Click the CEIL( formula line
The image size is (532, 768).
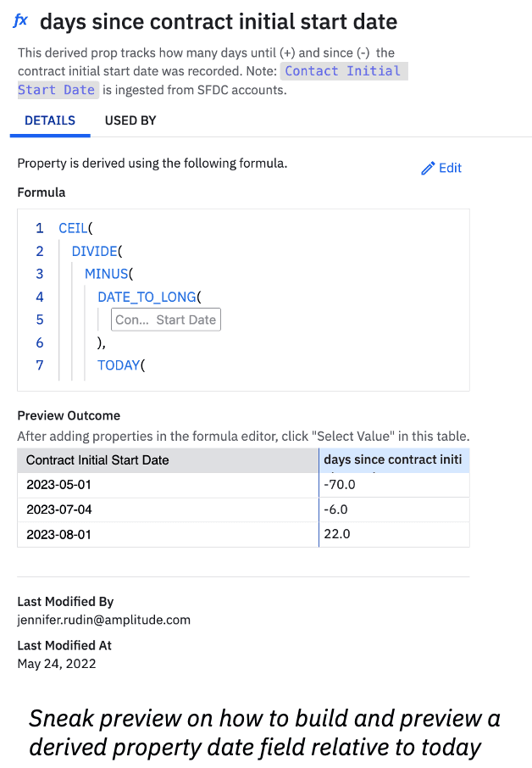click(75, 228)
